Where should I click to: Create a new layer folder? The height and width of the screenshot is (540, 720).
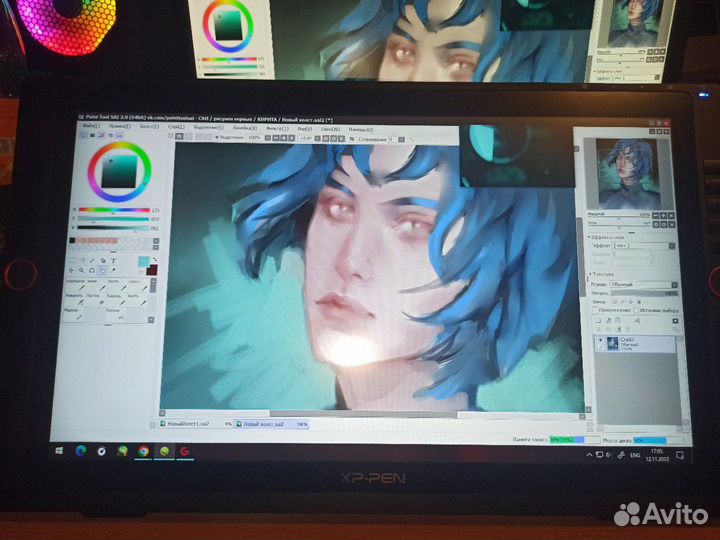(618, 321)
